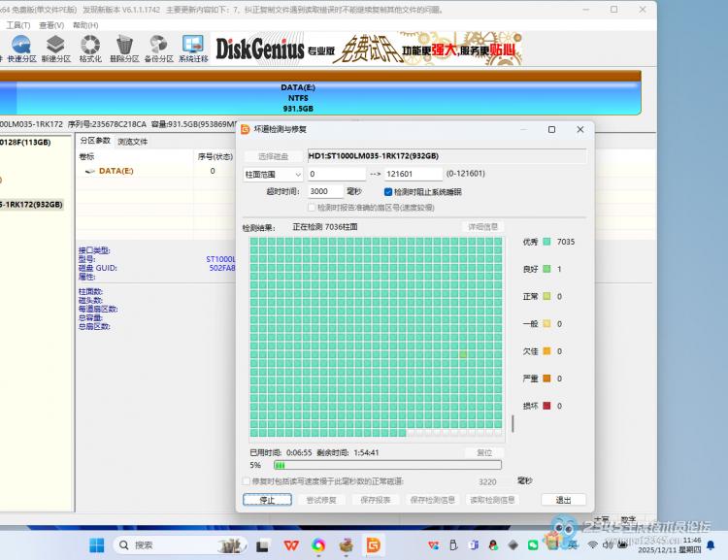
Task: Click the 快速分区 quick partition icon
Action: 20,49
